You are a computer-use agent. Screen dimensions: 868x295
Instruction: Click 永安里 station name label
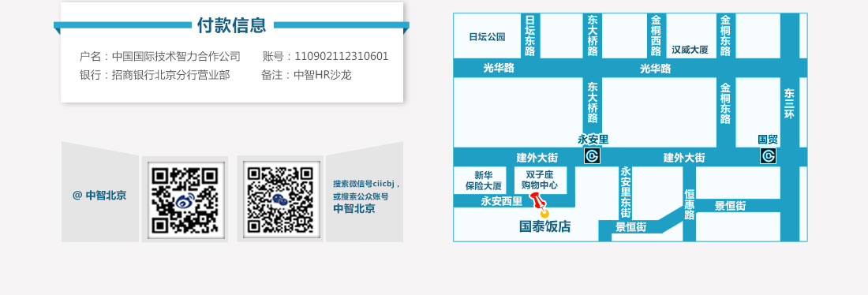[x=593, y=140]
